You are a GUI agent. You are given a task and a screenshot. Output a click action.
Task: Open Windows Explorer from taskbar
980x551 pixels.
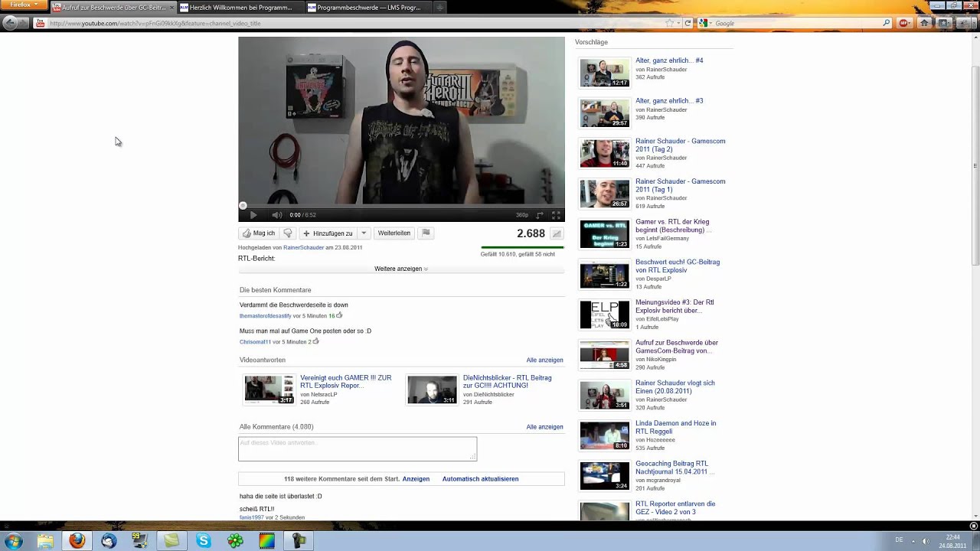[45, 541]
